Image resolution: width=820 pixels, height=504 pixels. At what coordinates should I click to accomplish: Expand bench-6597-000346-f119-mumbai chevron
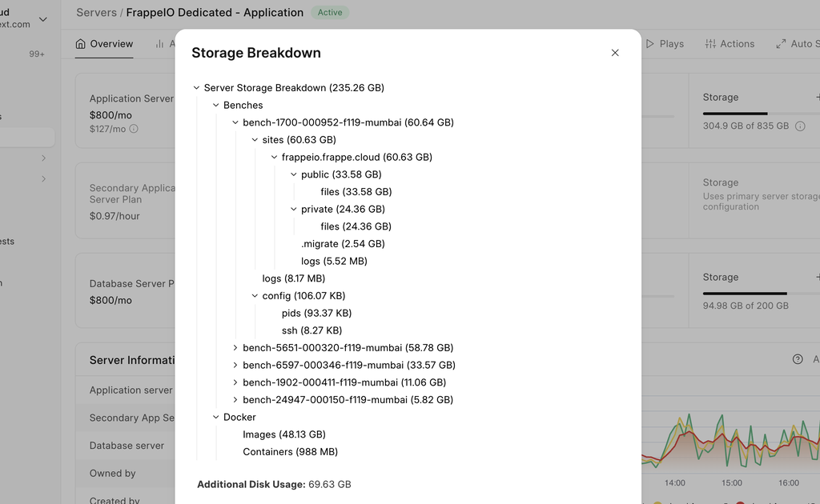pos(235,366)
